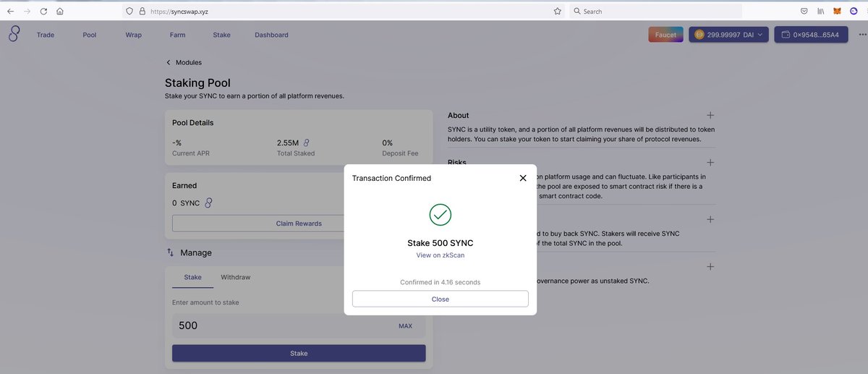Click the link icon next to 0 SYNC

pos(208,203)
